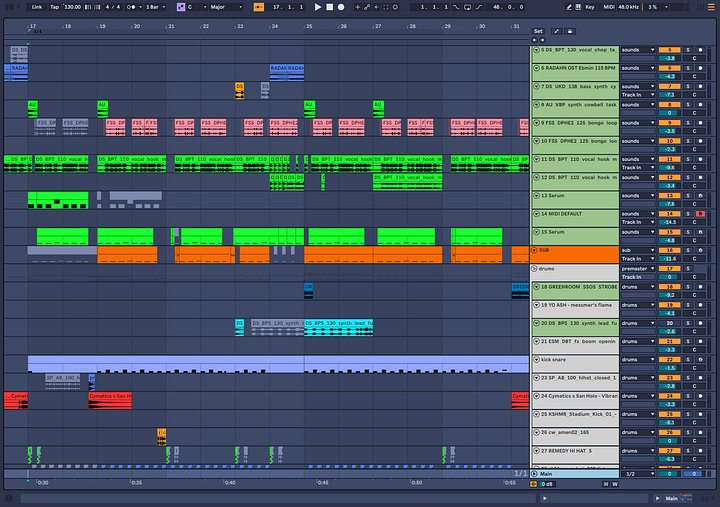Viewport: 720px width, 507px height.
Task: Open drums group premaster routing dropdown
Action: 638,269
